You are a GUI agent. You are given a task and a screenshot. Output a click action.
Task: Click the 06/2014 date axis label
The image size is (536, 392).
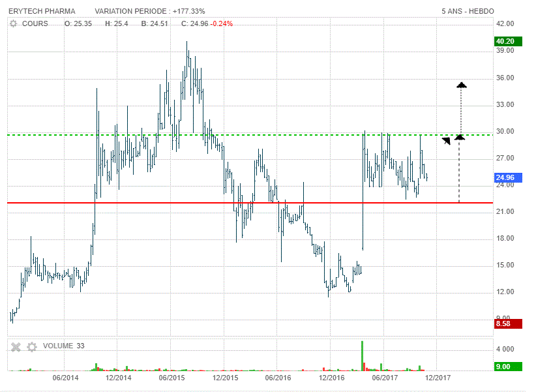click(x=65, y=378)
